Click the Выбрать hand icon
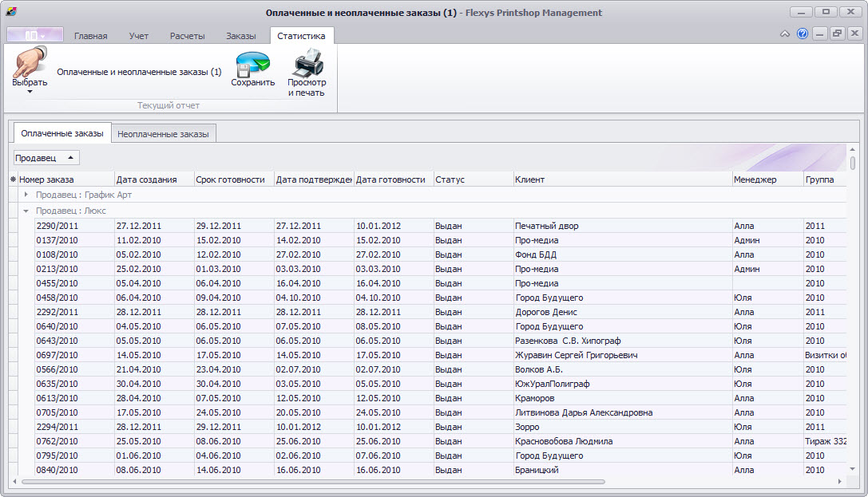 [30, 62]
